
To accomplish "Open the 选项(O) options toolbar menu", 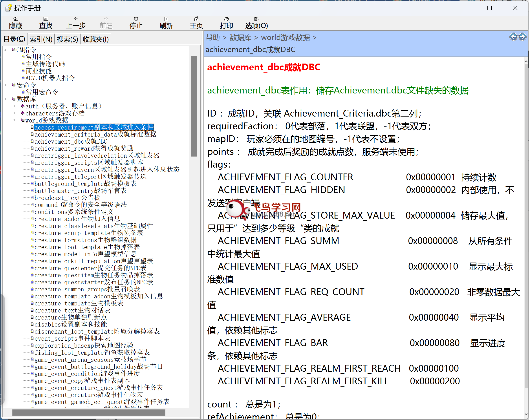I will [x=256, y=23].
